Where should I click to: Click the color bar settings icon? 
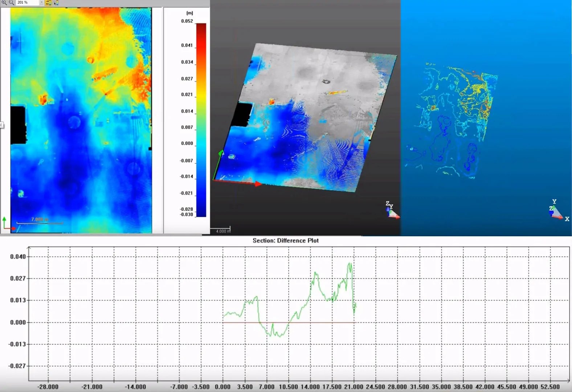coord(56,3)
